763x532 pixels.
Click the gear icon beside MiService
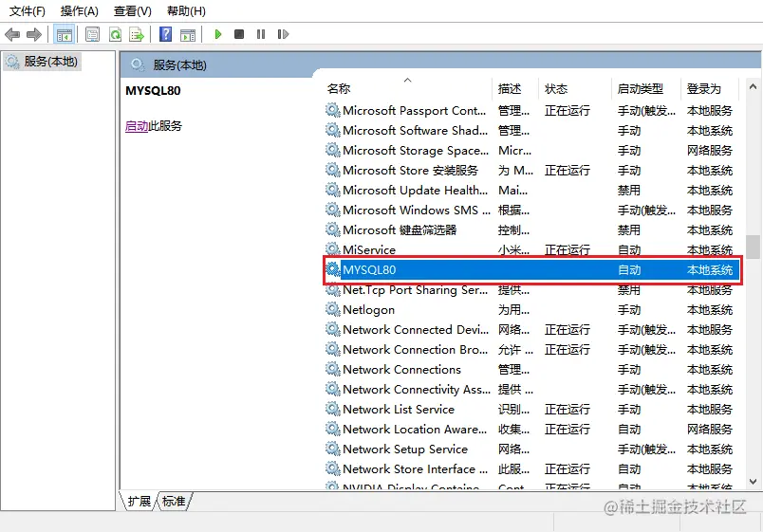point(333,249)
